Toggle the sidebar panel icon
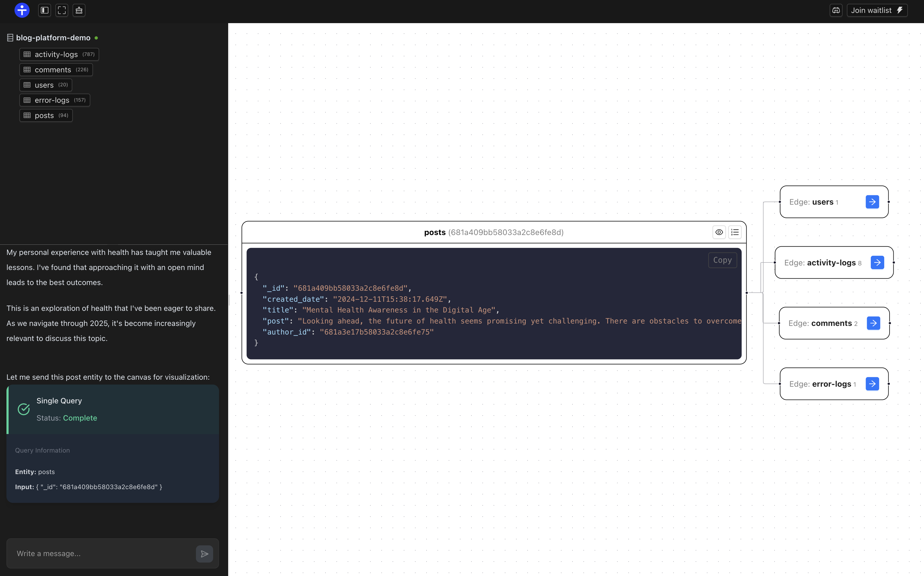The image size is (924, 576). (45, 10)
